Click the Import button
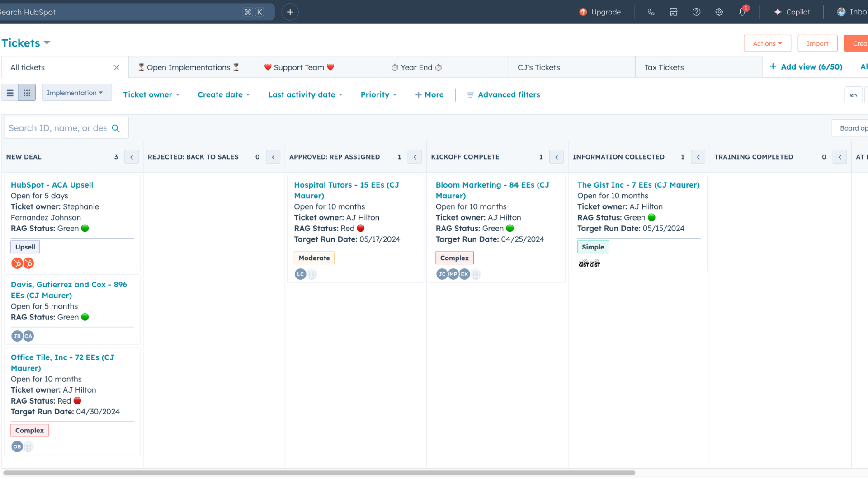868x488 pixels. tap(817, 43)
